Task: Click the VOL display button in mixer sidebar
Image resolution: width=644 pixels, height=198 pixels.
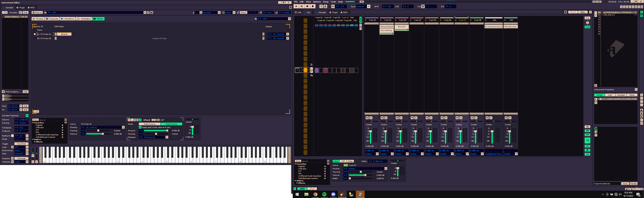Action: tap(587, 146)
